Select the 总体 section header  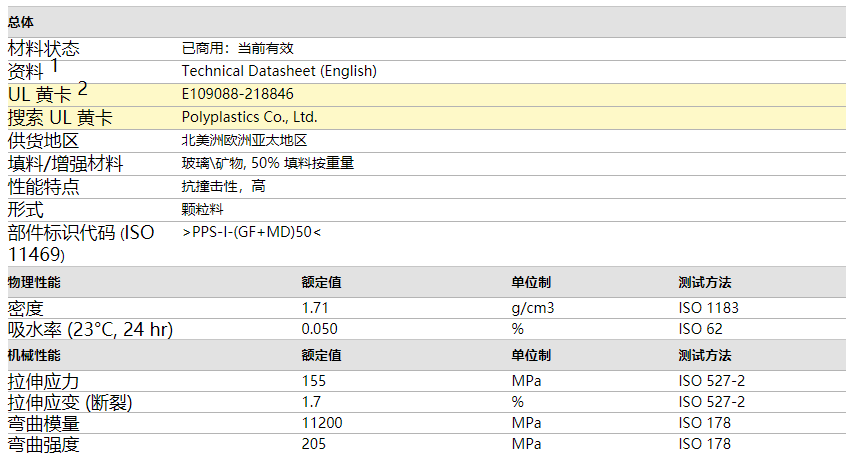point(21,22)
